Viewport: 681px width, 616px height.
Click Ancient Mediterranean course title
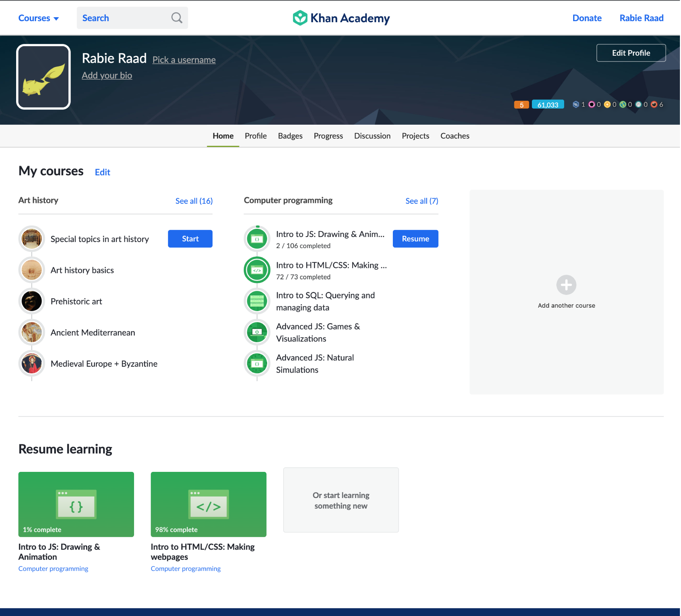coord(93,333)
